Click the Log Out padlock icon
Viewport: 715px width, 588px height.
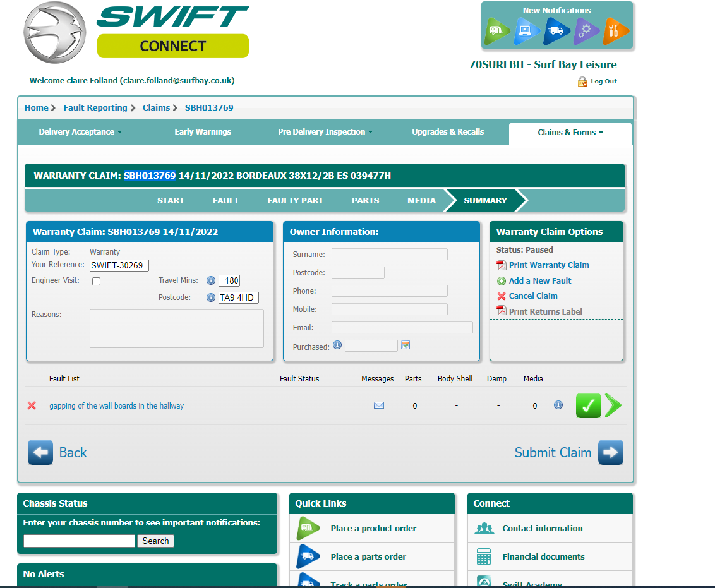582,81
